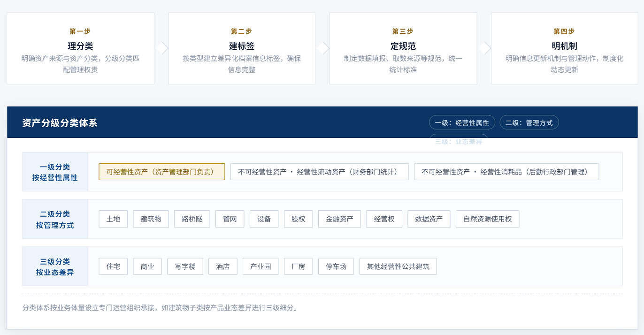
Task: Pick the 路桥隧 asset tag
Action: (x=192, y=219)
